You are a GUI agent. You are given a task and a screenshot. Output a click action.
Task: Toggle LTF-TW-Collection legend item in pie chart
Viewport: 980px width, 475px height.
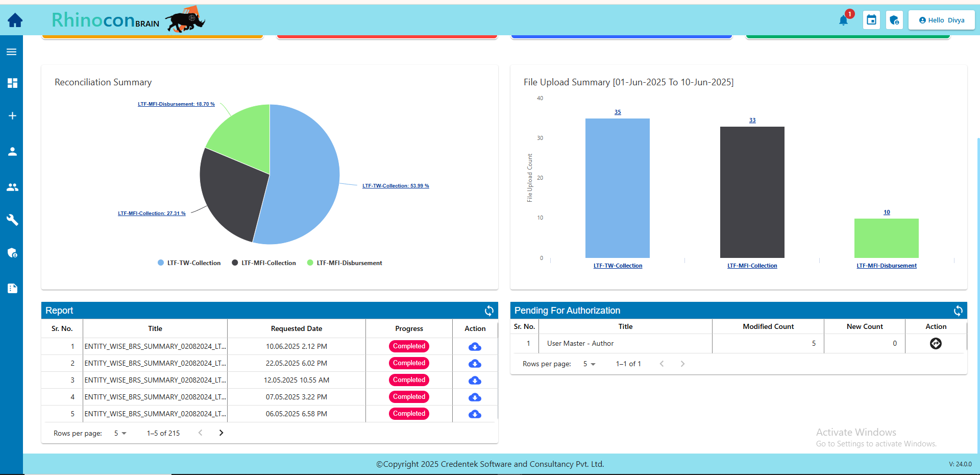tap(189, 263)
